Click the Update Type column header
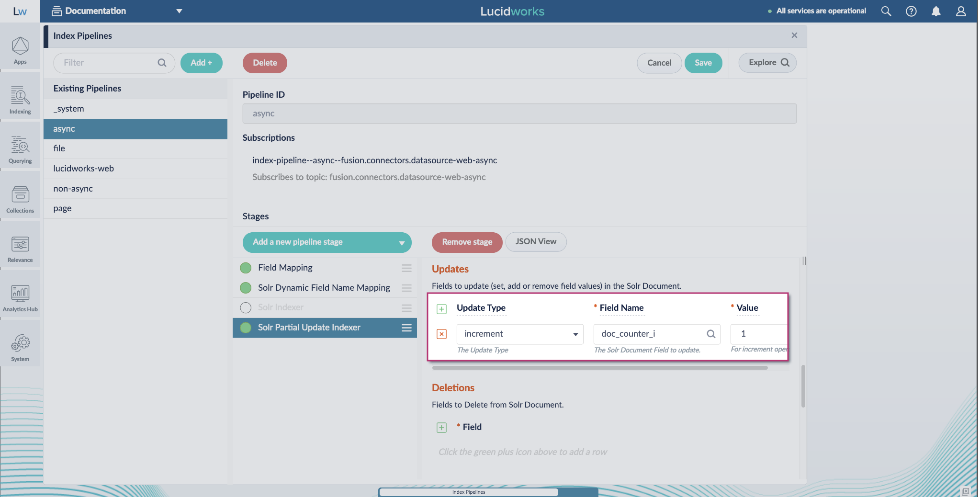 tap(481, 308)
